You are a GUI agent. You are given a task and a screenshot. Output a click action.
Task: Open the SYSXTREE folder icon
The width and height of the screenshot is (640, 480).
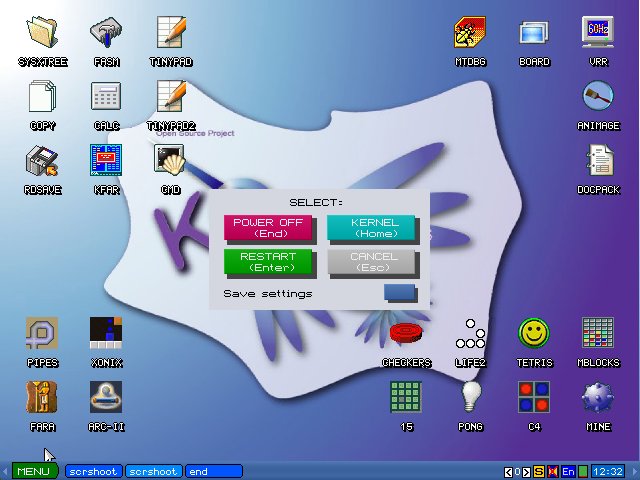(42, 33)
